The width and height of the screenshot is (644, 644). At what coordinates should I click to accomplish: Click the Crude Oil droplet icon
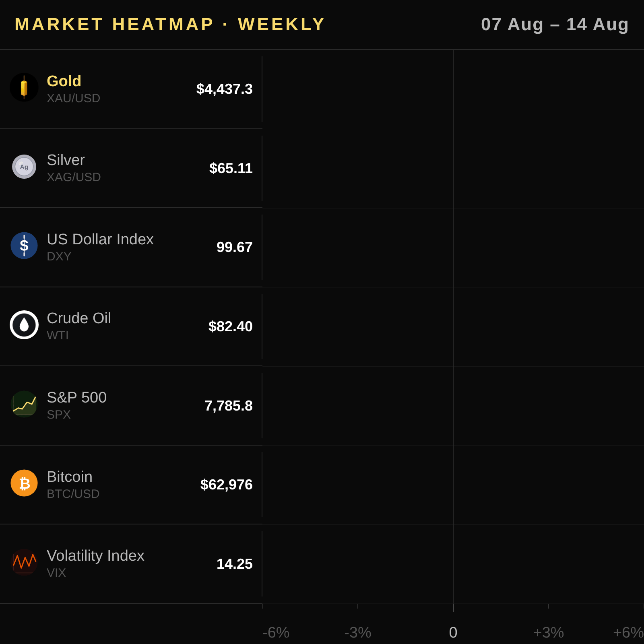coord(24,325)
